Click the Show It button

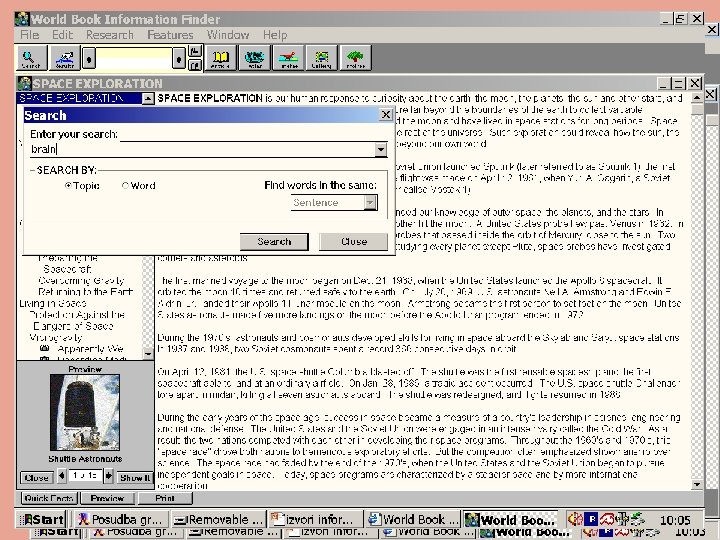click(135, 478)
